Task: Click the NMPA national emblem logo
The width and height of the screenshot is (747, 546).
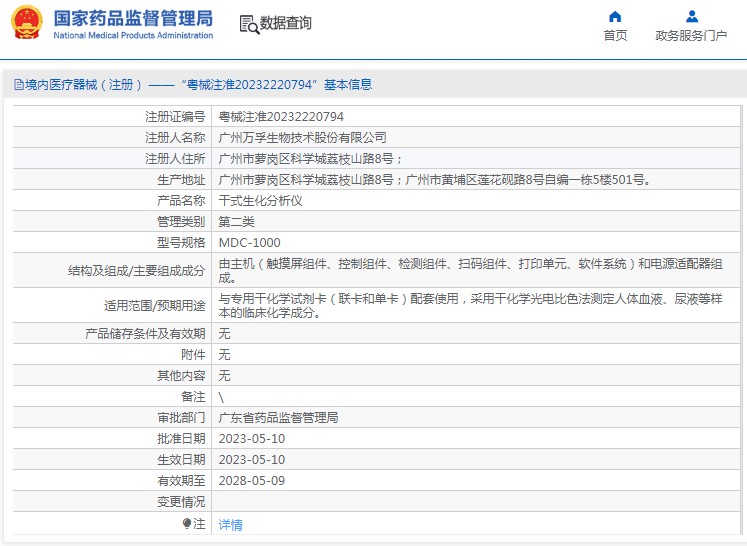Action: (27, 23)
